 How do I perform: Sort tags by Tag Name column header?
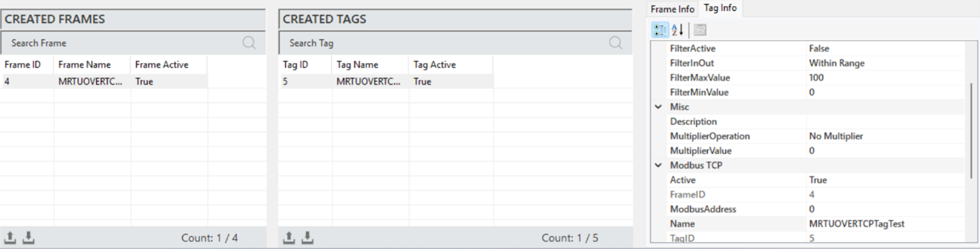point(371,64)
